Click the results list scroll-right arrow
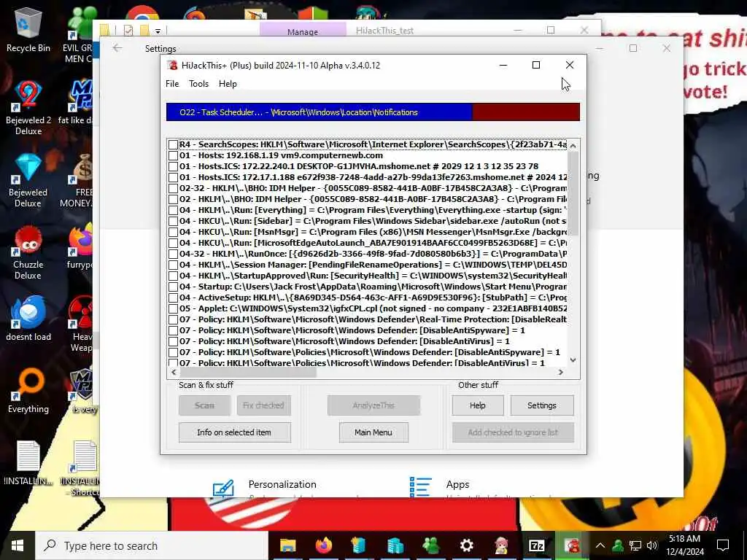747x560 pixels. coord(561,372)
